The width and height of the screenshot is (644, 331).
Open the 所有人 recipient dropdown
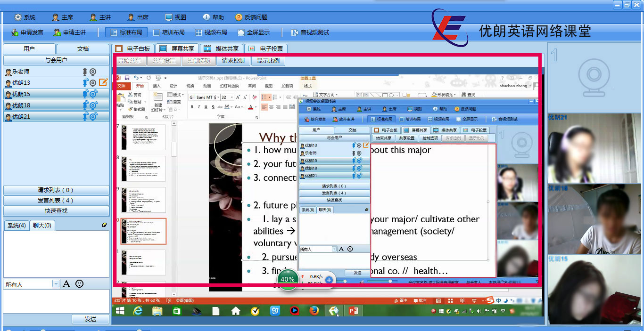click(x=56, y=284)
